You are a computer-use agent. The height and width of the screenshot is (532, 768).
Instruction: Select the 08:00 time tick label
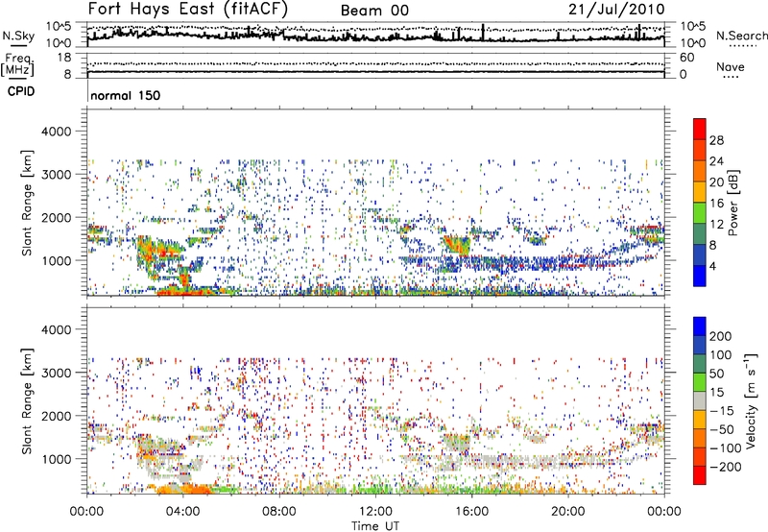pos(279,512)
